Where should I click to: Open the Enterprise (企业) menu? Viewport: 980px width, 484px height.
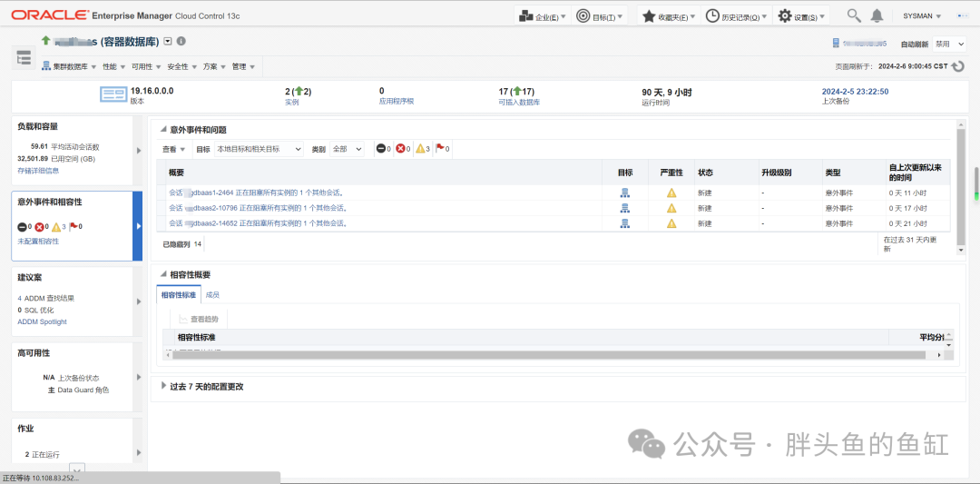pyautogui.click(x=543, y=16)
